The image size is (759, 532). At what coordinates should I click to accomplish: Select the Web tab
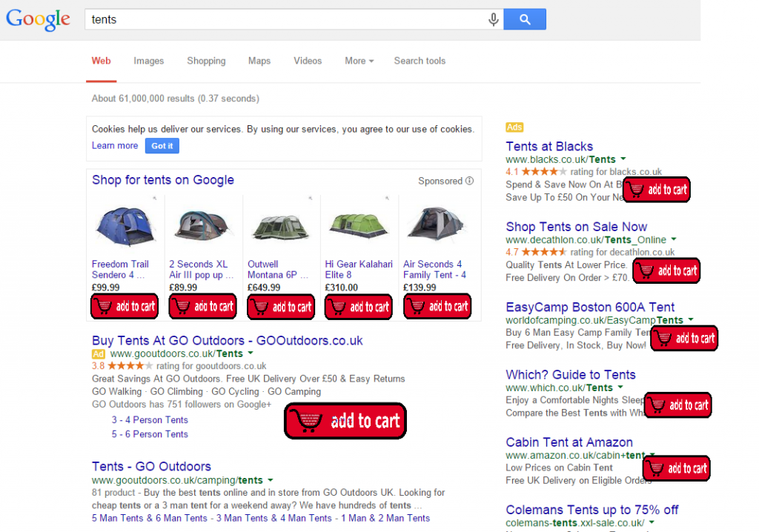101,61
